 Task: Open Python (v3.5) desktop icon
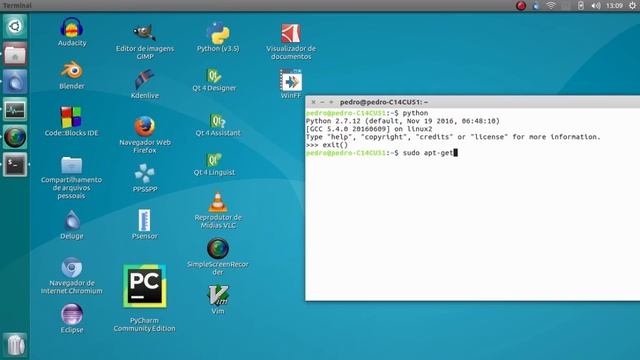point(218,33)
